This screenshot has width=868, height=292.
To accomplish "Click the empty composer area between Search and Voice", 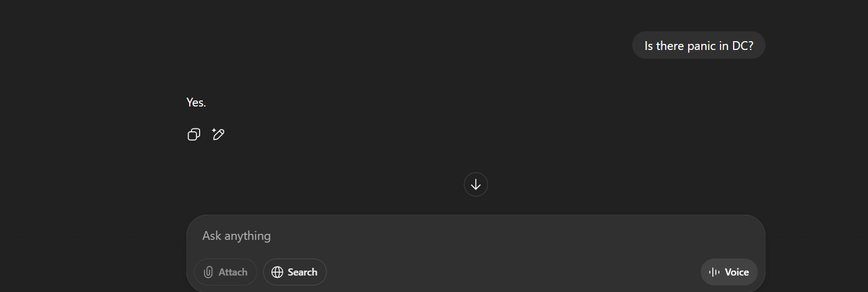I will tap(513, 272).
